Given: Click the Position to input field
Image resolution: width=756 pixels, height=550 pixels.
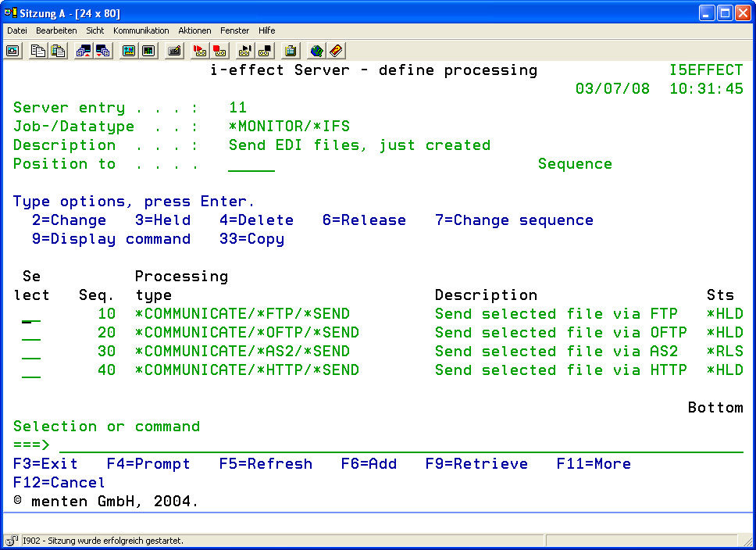Looking at the screenshot, I should click(251, 164).
